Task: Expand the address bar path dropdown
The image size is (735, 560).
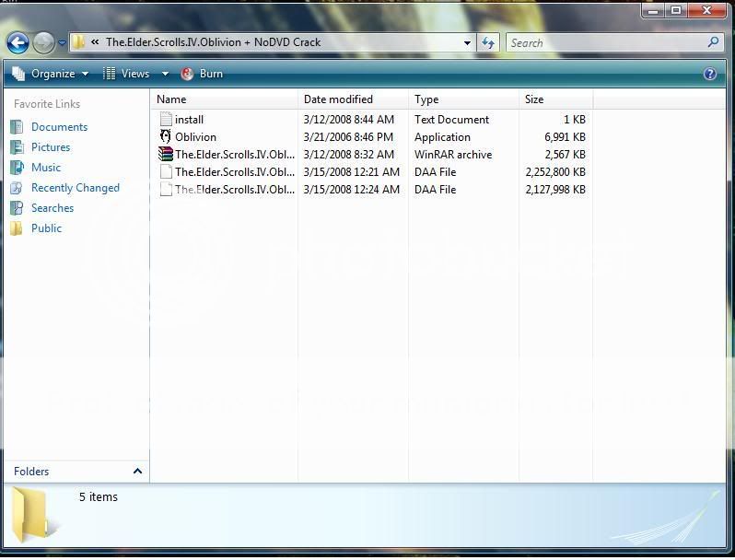Action: tap(468, 42)
